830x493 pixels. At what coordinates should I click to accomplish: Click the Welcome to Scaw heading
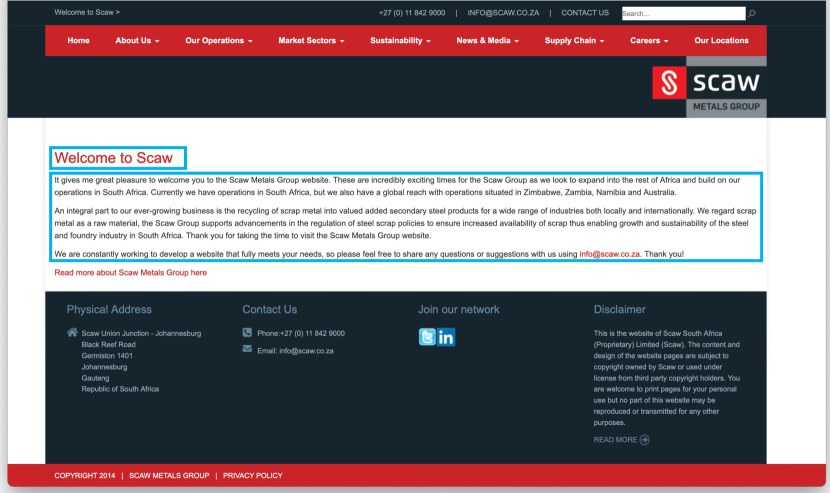(113, 158)
